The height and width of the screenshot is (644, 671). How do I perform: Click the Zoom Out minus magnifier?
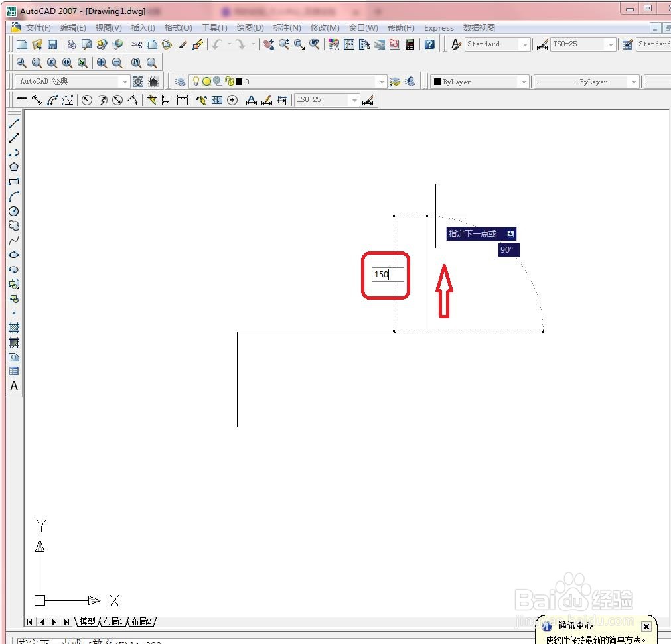[x=117, y=63]
